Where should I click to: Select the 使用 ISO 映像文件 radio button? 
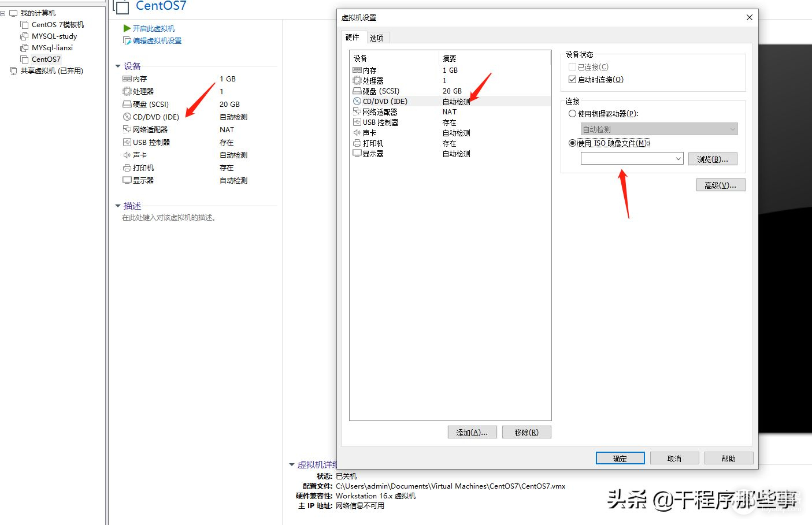tap(572, 143)
